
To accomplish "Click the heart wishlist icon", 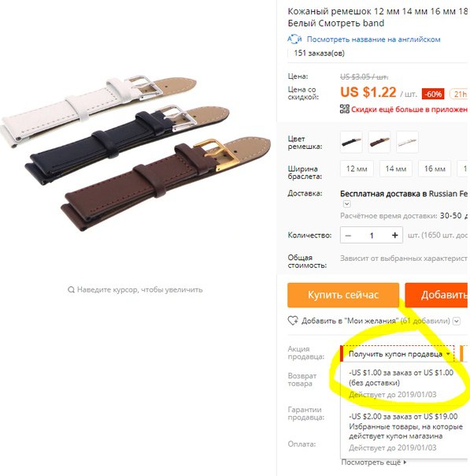I will click(293, 321).
